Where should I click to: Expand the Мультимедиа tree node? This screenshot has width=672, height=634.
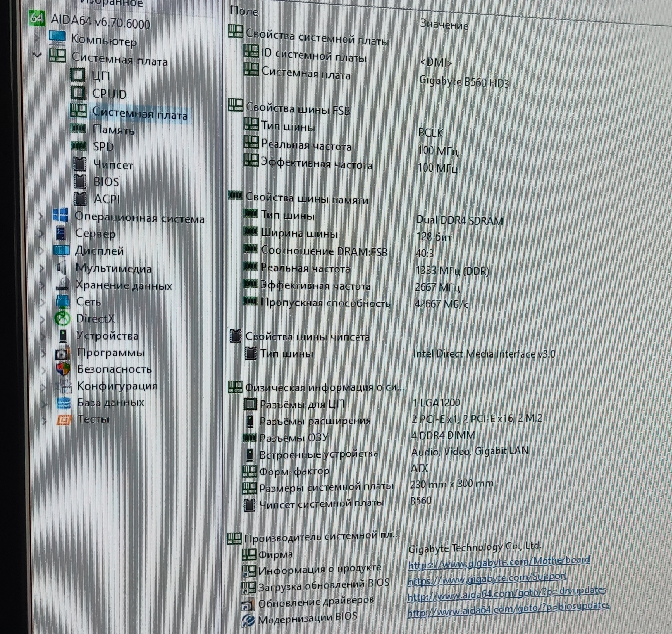(42, 268)
